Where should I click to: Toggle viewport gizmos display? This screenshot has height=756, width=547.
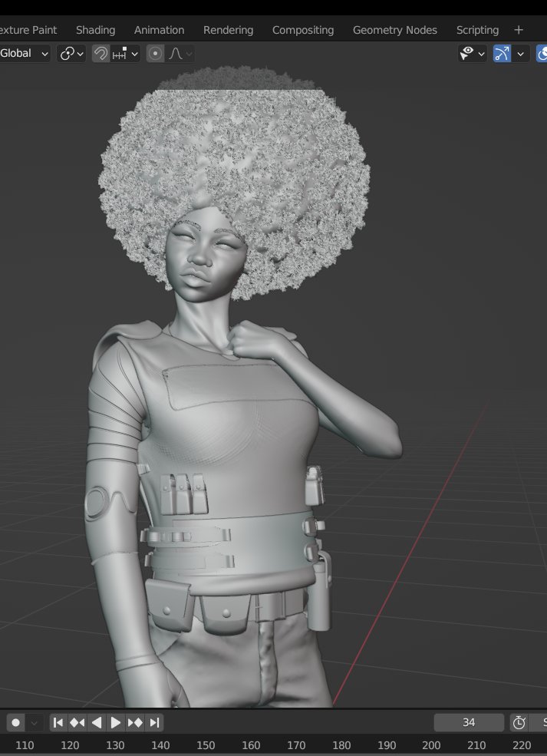[x=502, y=54]
